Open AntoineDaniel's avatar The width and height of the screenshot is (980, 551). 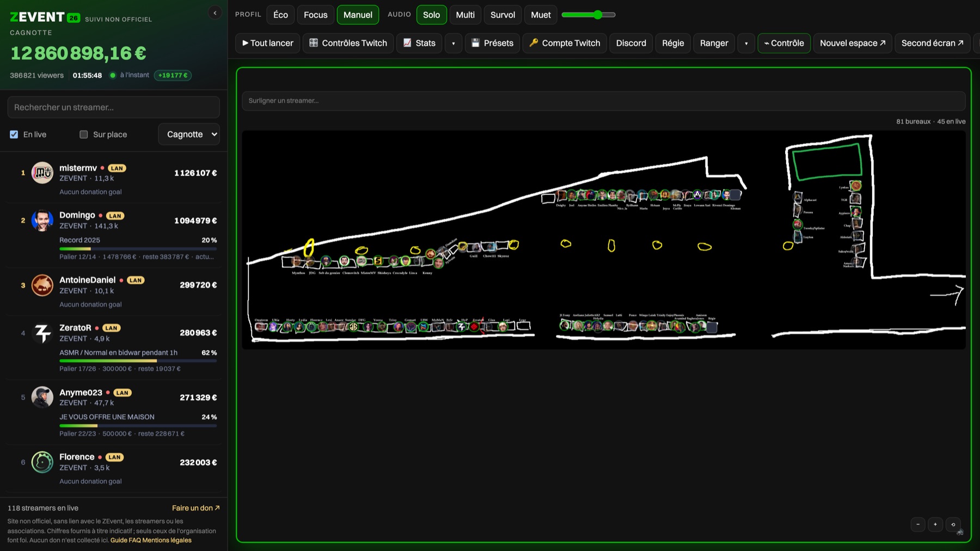[x=42, y=285]
